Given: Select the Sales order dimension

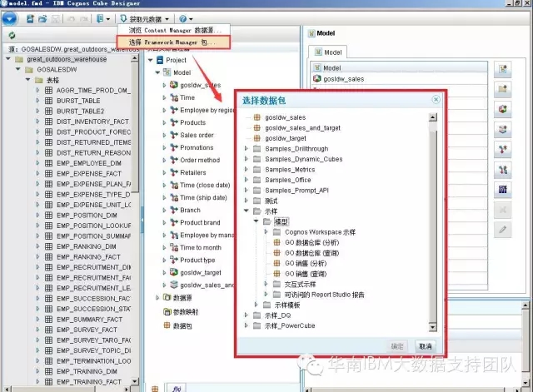Looking at the screenshot, I should (x=197, y=135).
